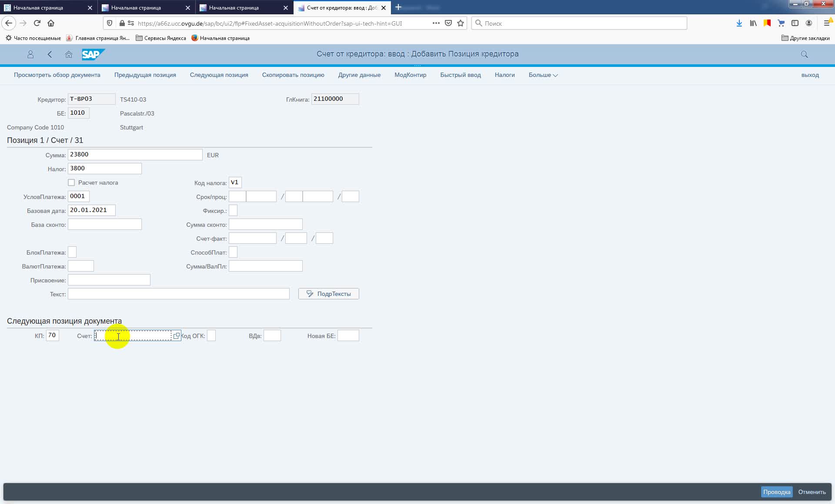Open value help for Счет field
The image size is (835, 504).
(x=176, y=336)
